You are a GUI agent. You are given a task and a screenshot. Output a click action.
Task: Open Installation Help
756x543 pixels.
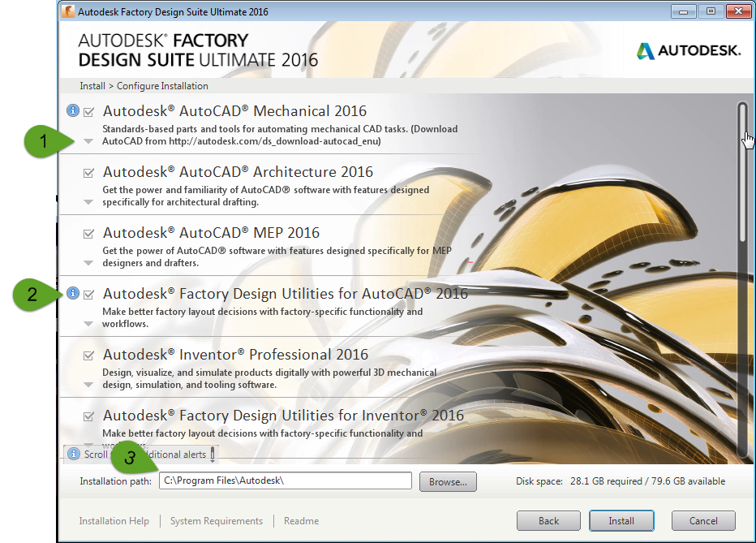click(x=114, y=520)
